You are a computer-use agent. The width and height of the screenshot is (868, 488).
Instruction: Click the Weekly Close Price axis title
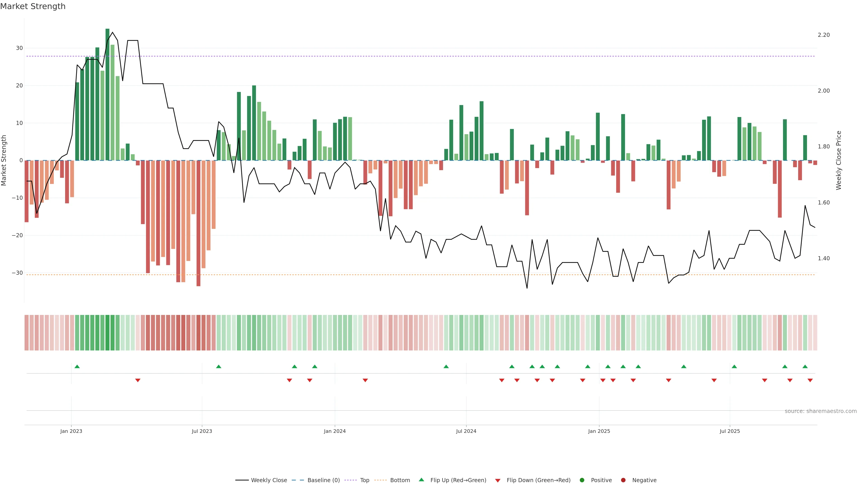click(839, 160)
